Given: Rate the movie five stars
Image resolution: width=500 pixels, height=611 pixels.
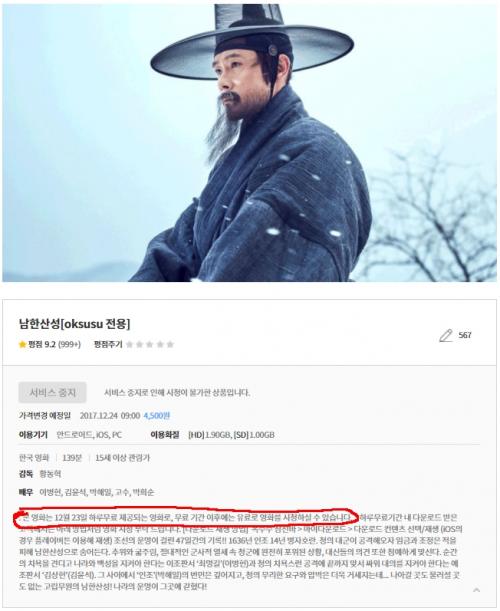Looking at the screenshot, I should [170, 344].
